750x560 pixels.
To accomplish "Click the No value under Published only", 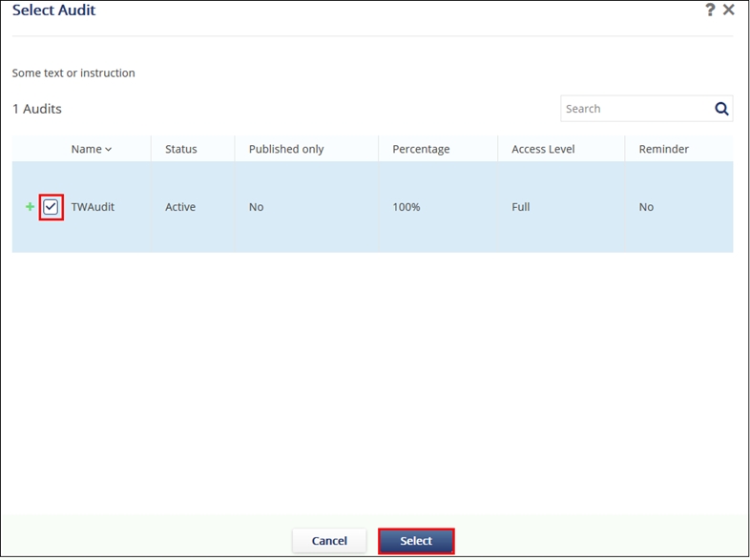I will pos(256,207).
